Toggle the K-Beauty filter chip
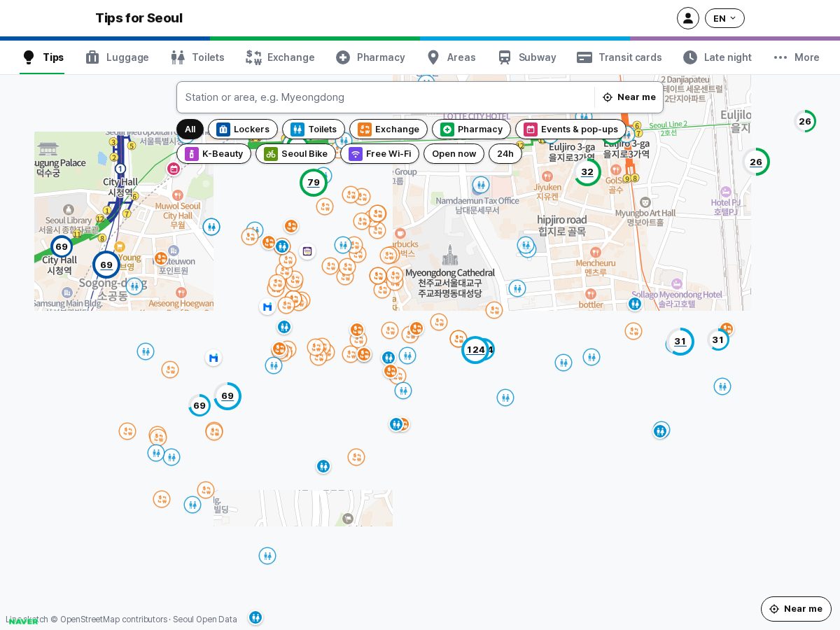 pos(213,154)
